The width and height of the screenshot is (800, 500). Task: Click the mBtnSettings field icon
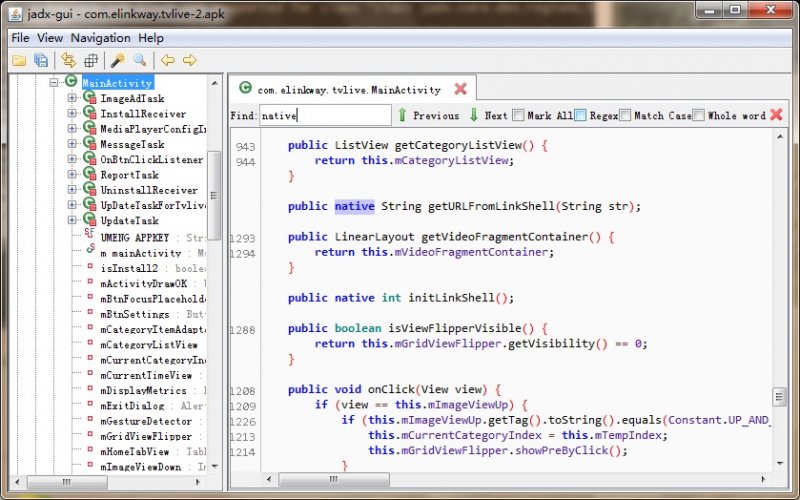pyautogui.click(x=90, y=312)
